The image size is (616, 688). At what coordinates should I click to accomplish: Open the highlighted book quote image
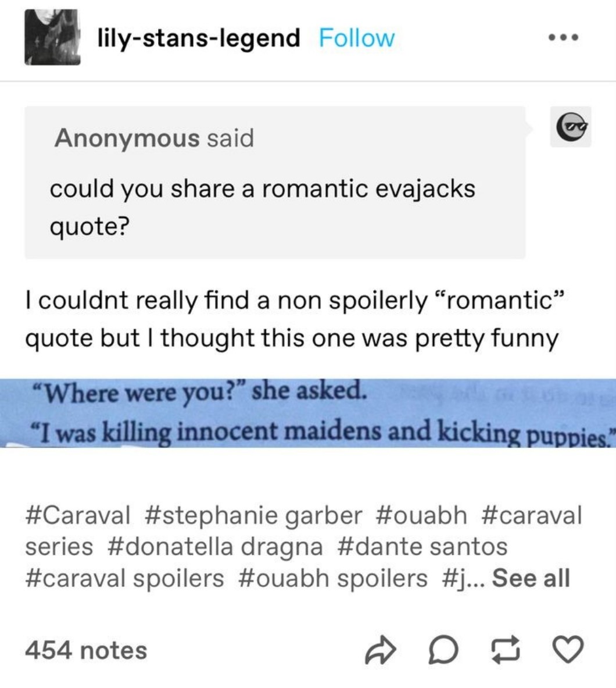point(308,413)
